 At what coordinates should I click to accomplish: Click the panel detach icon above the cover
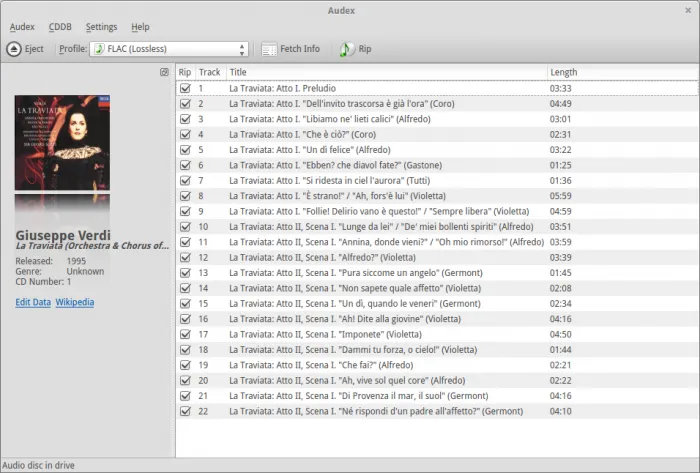[x=164, y=72]
